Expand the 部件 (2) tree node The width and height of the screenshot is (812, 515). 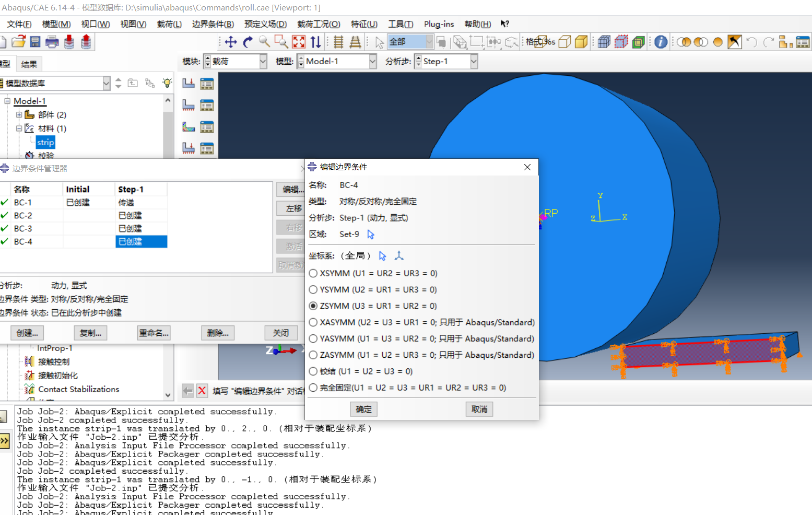[19, 115]
